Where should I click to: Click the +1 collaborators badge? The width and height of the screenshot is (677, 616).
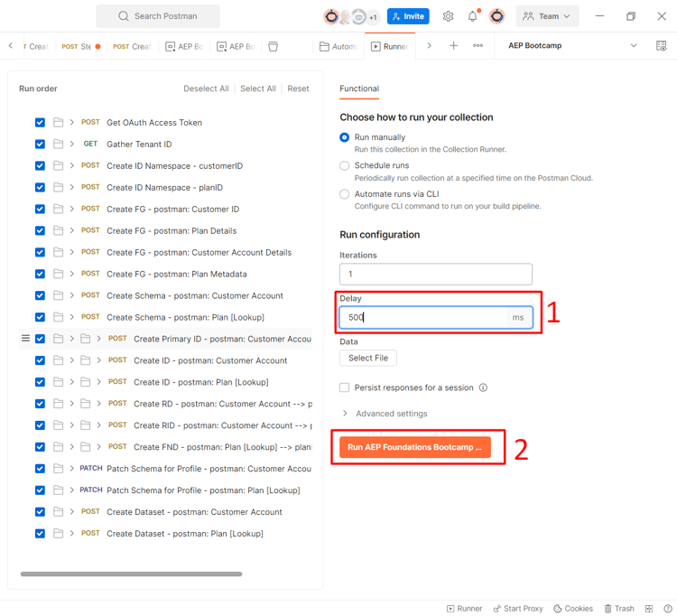[x=373, y=17]
